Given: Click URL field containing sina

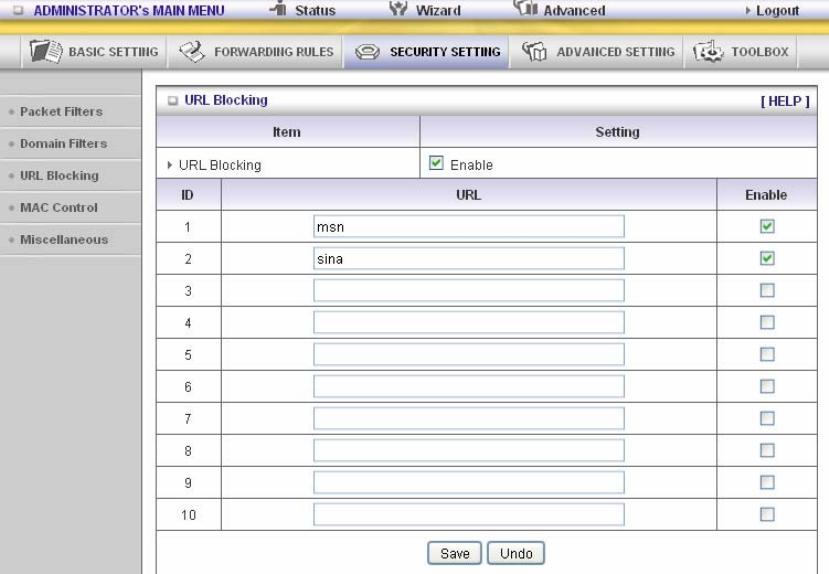Looking at the screenshot, I should click(468, 258).
